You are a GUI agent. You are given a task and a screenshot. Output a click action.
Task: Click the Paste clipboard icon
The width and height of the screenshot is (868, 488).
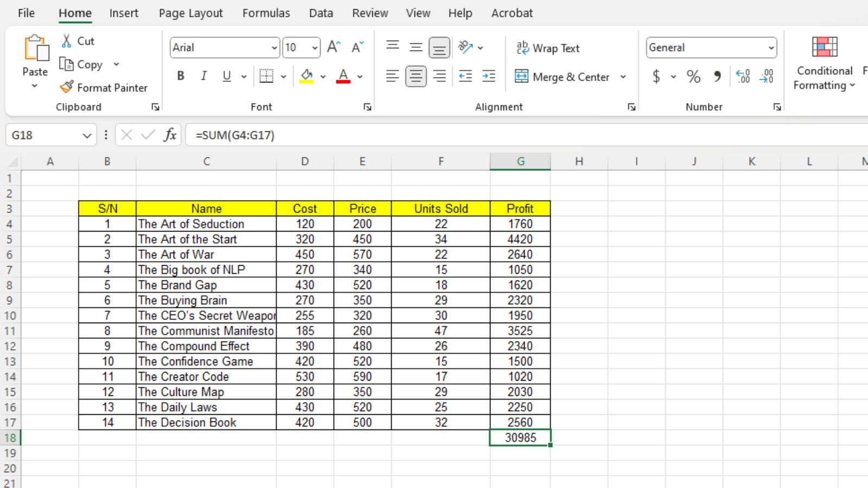tap(36, 48)
